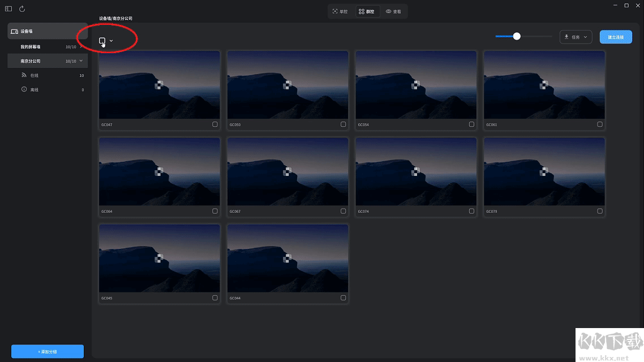The image size is (644, 362).
Task: Open the GC061 device screen thumbnail
Action: 544,85
